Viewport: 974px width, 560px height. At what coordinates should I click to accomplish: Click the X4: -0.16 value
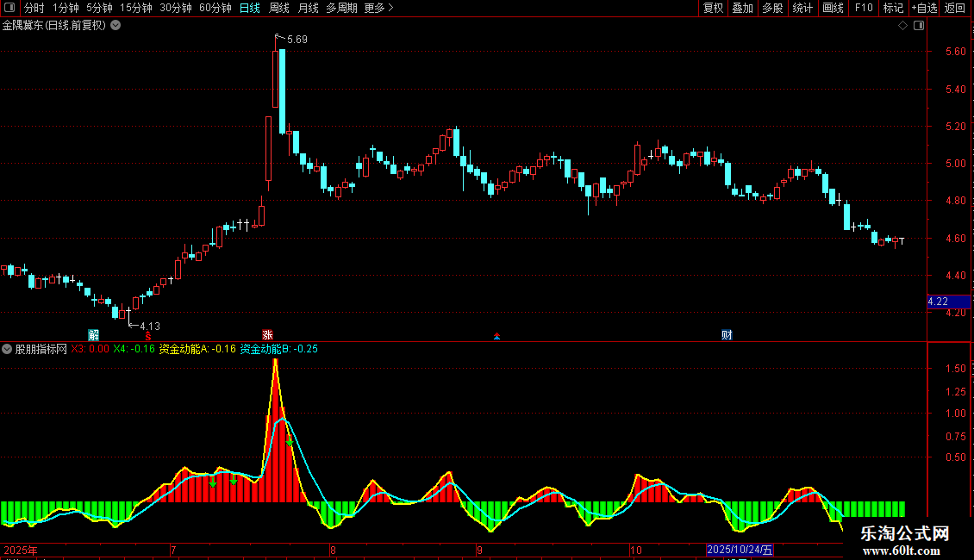134,349
